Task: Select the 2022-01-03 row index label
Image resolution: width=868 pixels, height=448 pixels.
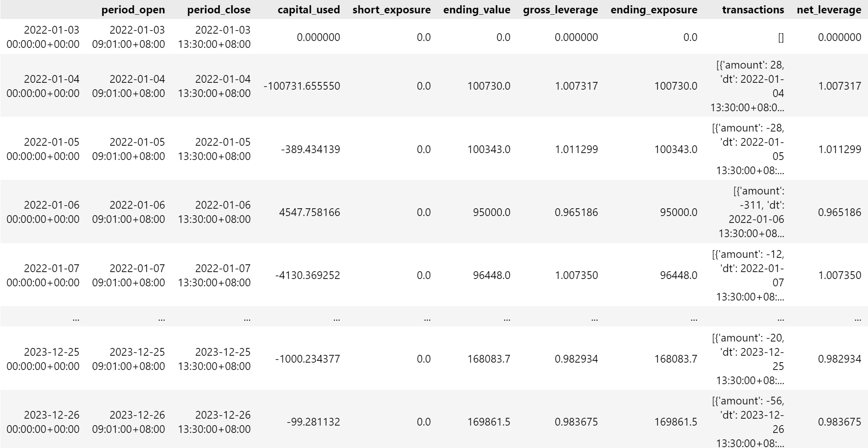Action: (43, 37)
